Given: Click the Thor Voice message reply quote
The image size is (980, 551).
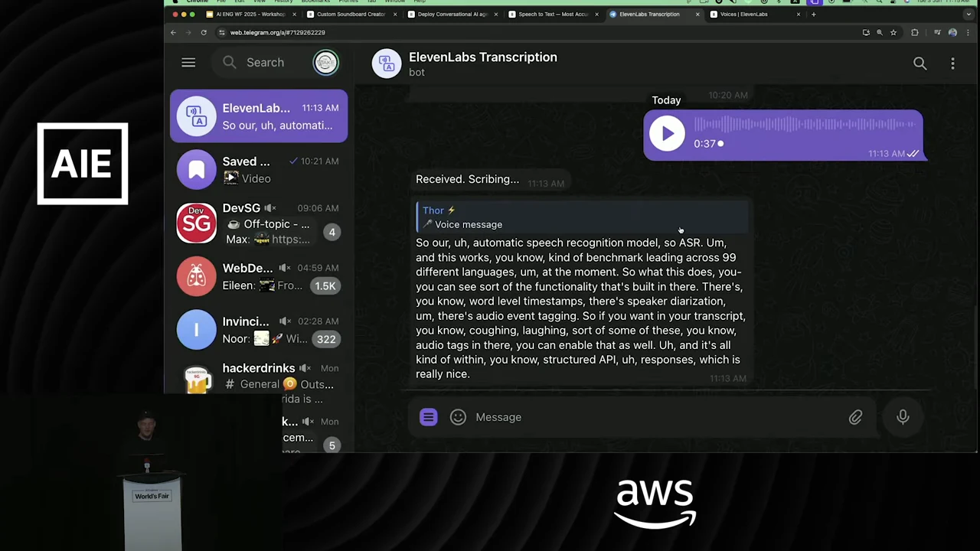Looking at the screenshot, I should [x=582, y=217].
